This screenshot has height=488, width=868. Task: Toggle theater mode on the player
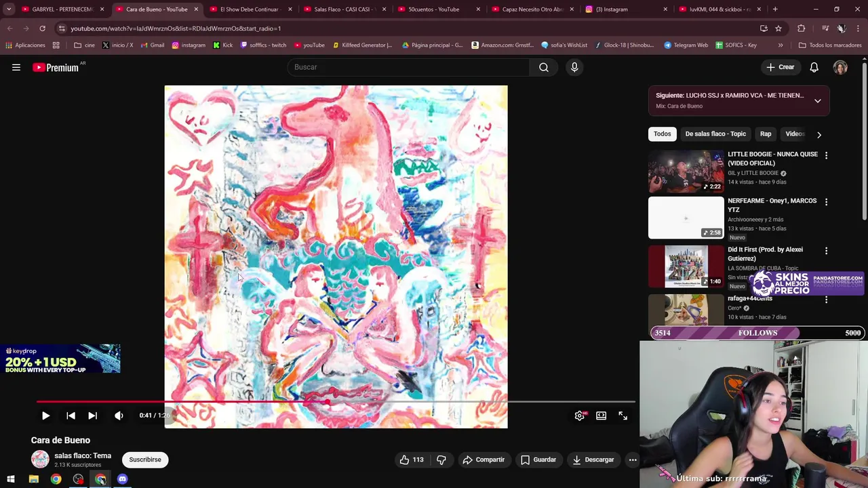tap(601, 415)
